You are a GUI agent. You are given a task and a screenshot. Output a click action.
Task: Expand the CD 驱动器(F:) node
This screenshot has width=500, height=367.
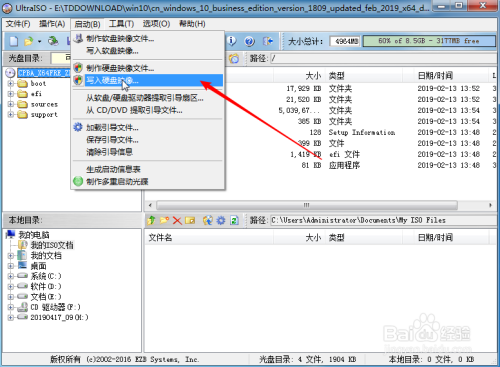point(11,307)
